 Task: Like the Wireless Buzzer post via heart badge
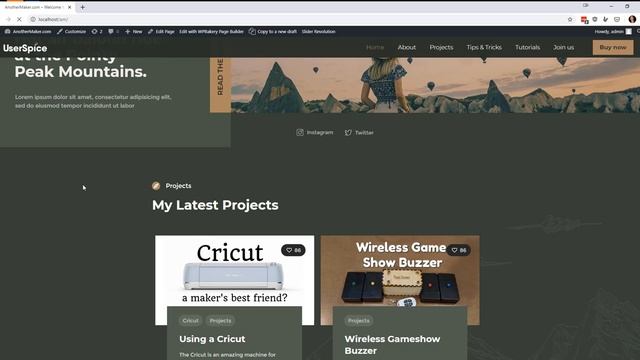(458, 250)
